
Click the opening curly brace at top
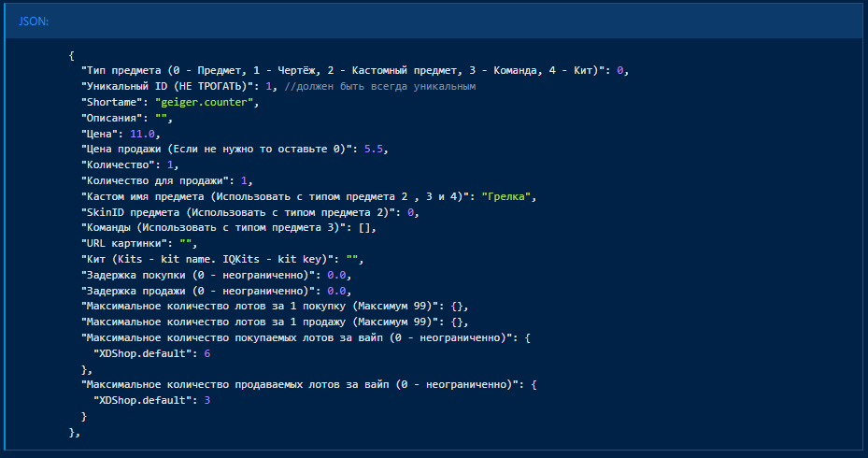coord(72,55)
